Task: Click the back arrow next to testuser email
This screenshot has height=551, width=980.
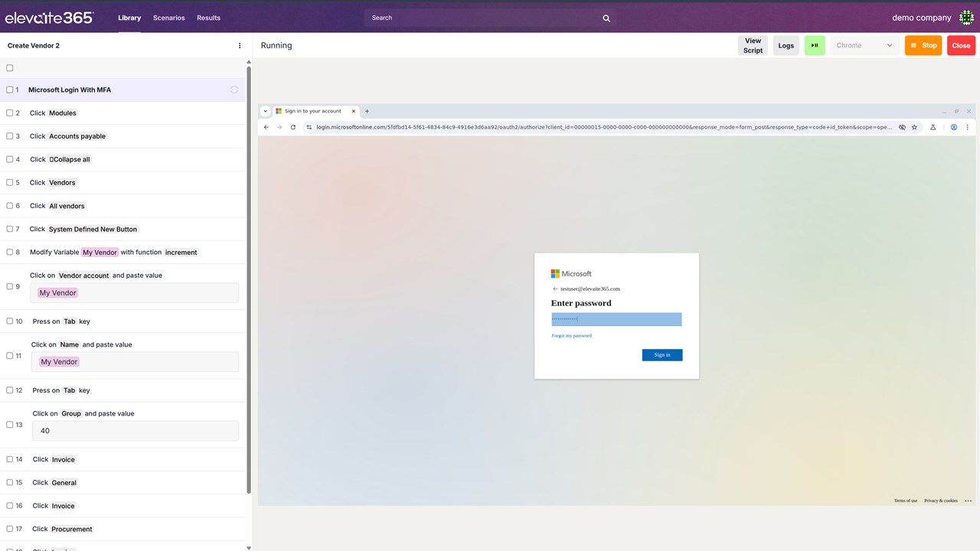Action: [555, 289]
